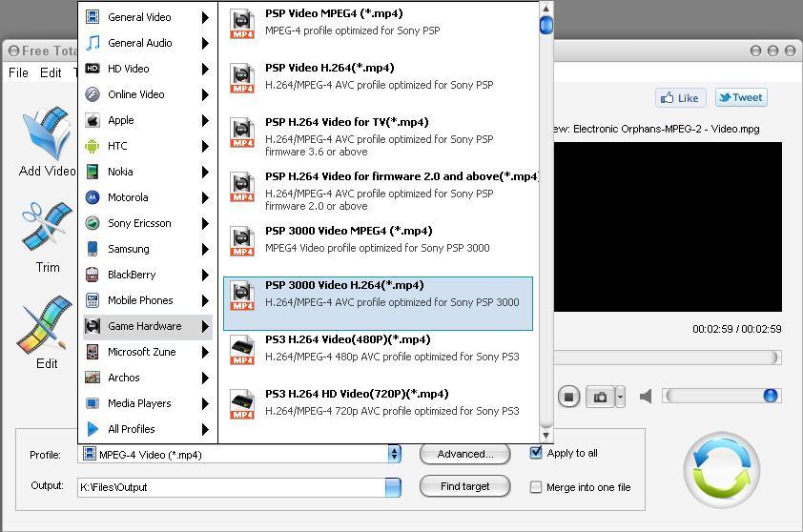Click the profile list scrollbar down arrow
Screen dimensions: 803x532
pos(546,436)
